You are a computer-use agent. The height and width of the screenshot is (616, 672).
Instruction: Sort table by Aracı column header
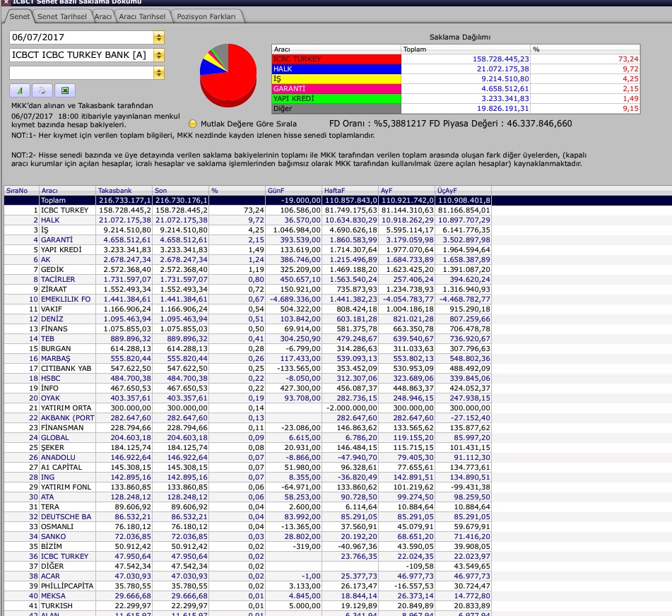[67, 191]
